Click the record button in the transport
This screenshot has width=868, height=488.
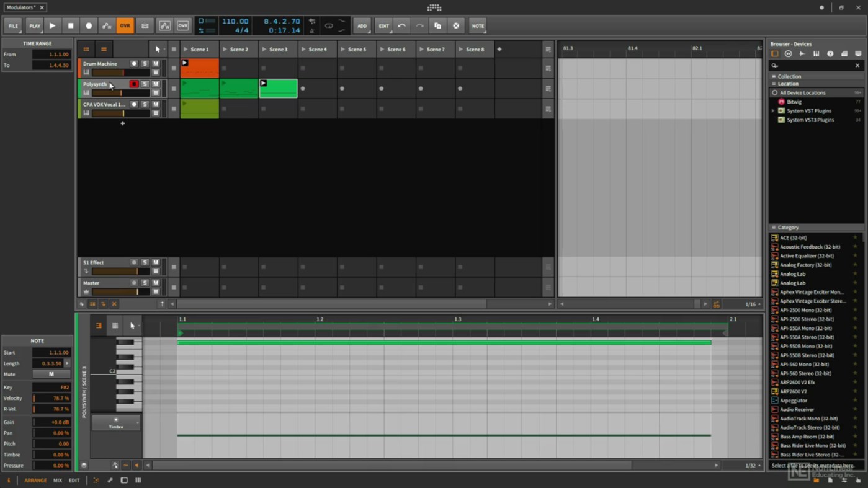(89, 25)
